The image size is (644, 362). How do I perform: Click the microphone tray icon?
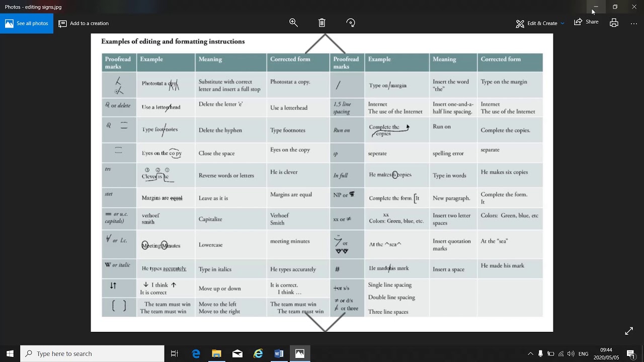[x=540, y=354]
